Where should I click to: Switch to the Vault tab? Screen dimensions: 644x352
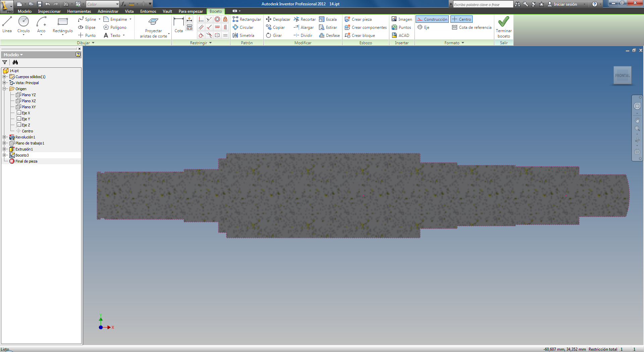tap(167, 11)
